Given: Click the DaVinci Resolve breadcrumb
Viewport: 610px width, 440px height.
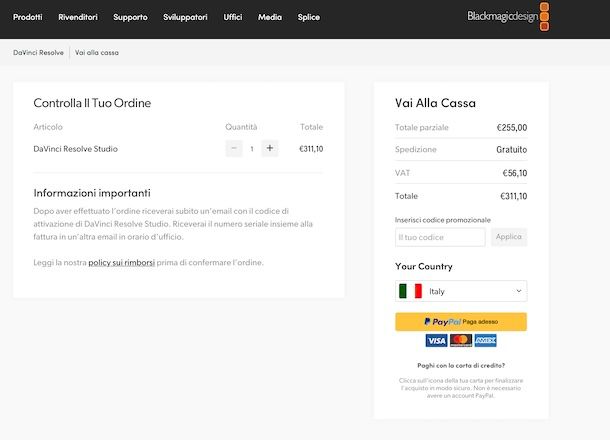Looking at the screenshot, I should point(38,53).
